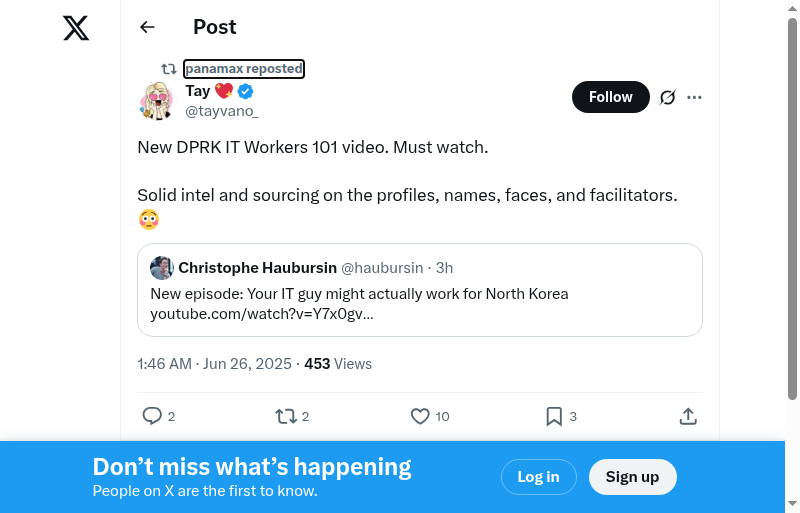This screenshot has height=513, width=800.
Task: Bookmark this post
Action: pos(554,416)
